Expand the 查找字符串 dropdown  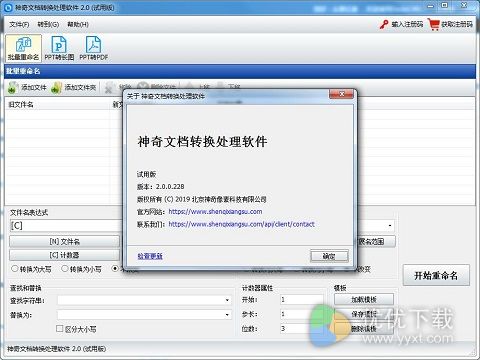[x=227, y=300]
